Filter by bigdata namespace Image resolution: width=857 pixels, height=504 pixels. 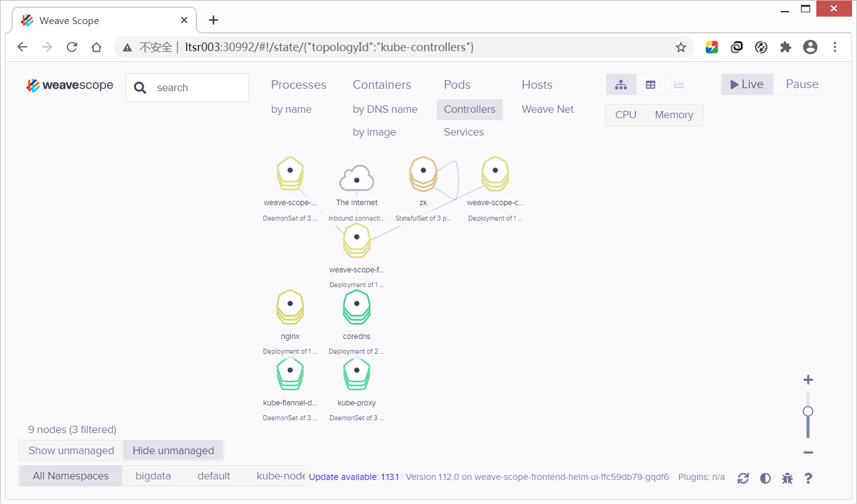tap(153, 476)
